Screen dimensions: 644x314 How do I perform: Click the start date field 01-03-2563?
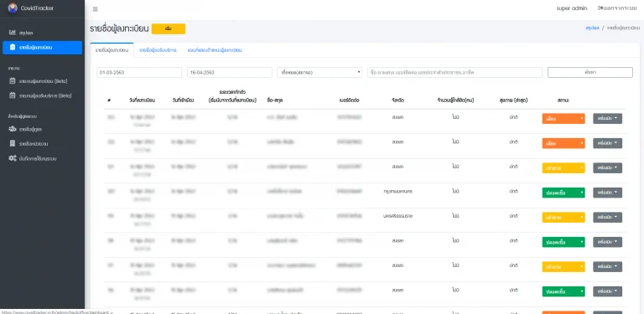pyautogui.click(x=139, y=72)
